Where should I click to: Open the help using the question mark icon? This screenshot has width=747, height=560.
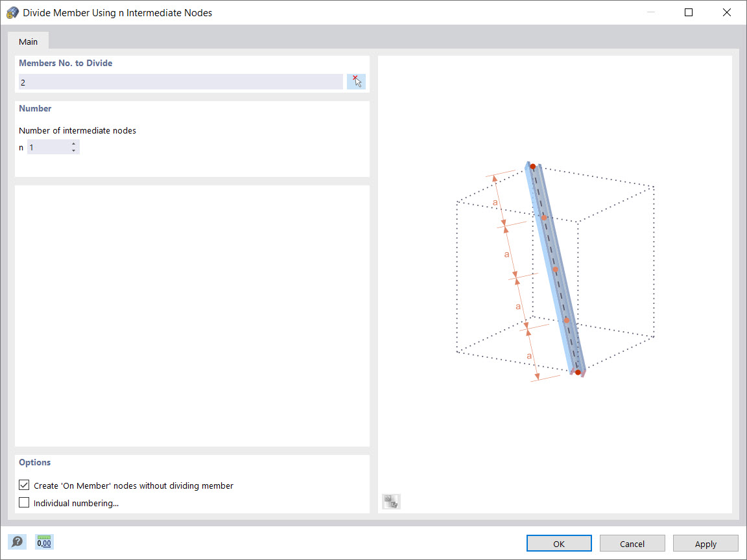click(x=18, y=542)
